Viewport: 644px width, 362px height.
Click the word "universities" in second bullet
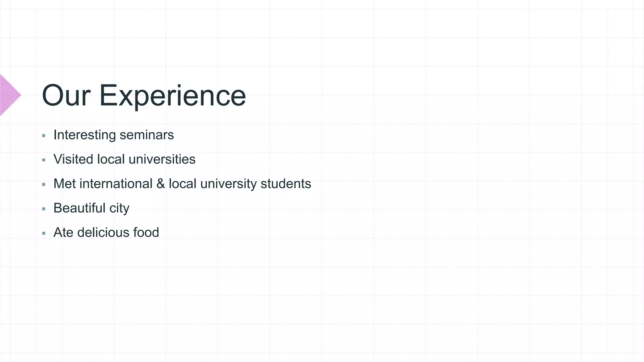coord(162,159)
